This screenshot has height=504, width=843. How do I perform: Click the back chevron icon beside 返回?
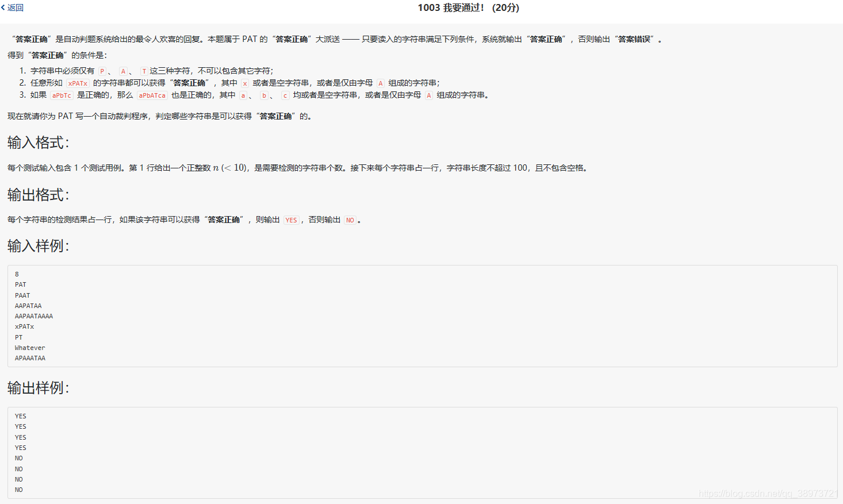(4, 7)
